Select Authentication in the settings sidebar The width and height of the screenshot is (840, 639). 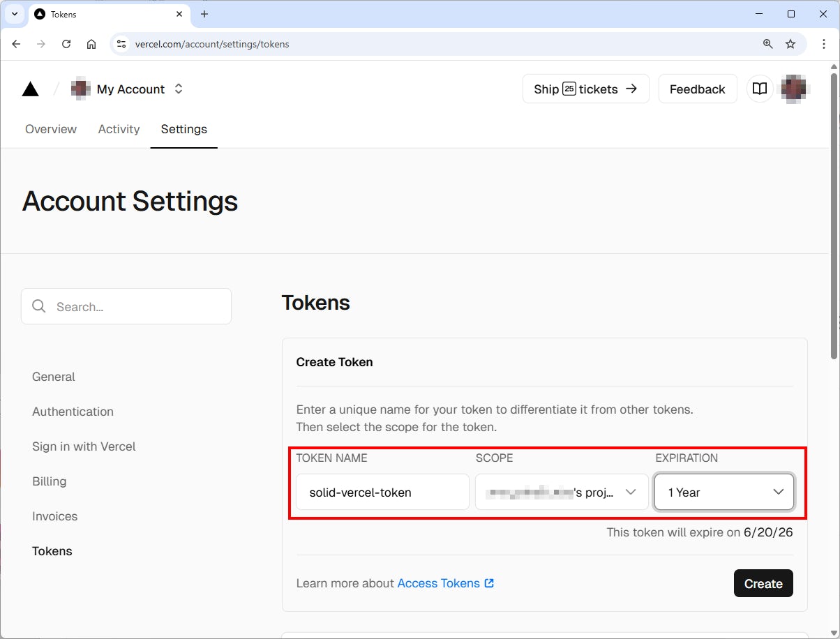click(x=73, y=412)
